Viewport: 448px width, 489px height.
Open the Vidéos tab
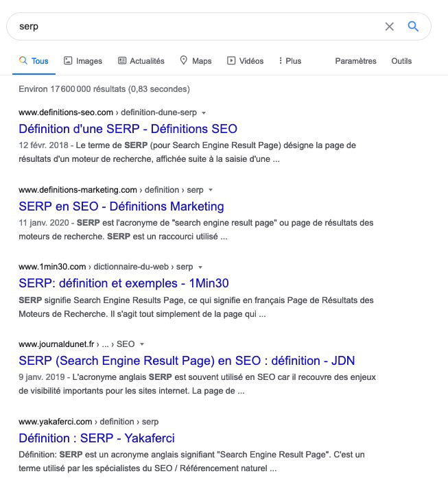(x=245, y=61)
